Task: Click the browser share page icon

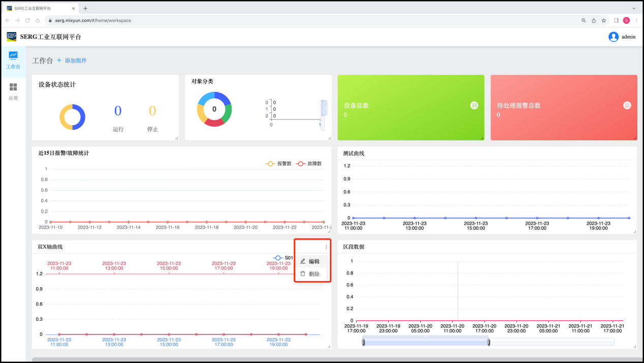Action: pyautogui.click(x=594, y=20)
